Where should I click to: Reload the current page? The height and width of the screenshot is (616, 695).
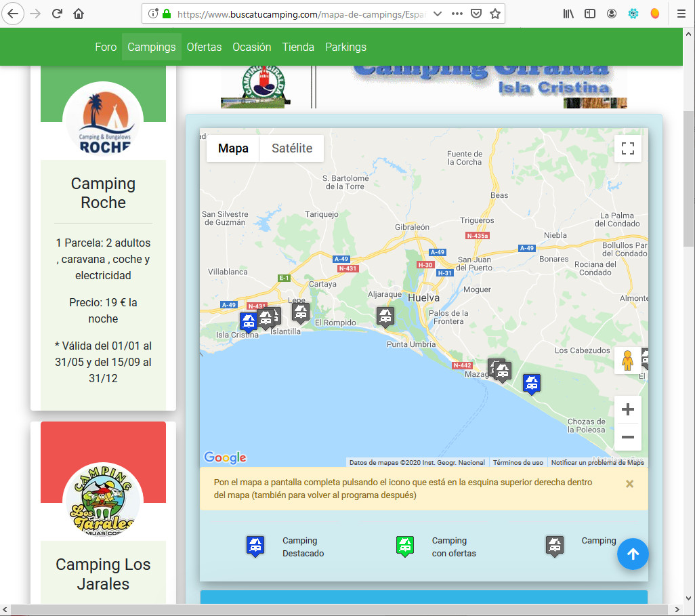[x=57, y=14]
